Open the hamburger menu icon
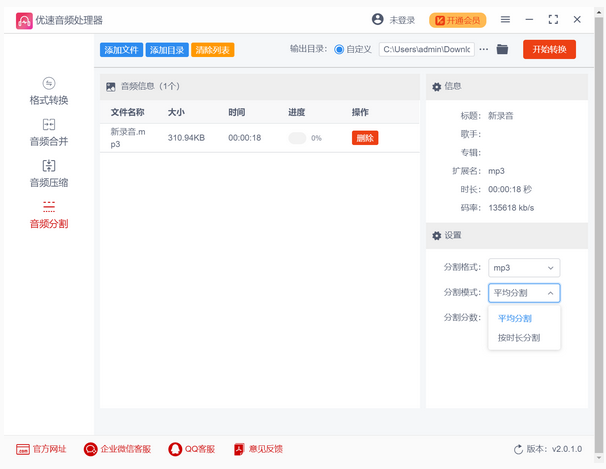This screenshot has height=469, width=606. [505, 19]
